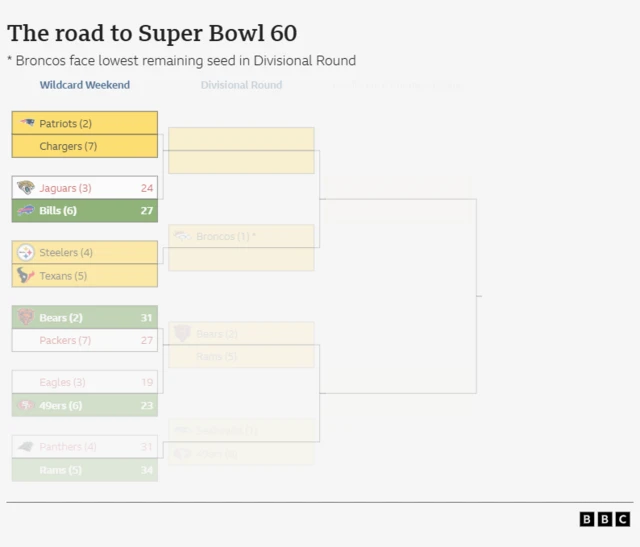Click Bears (2) in the Divisional Round box

click(217, 334)
